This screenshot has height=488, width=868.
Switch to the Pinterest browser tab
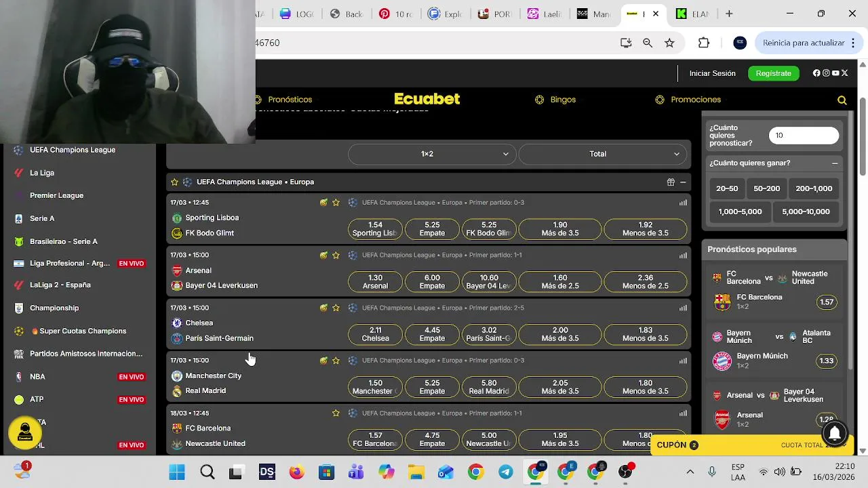coord(396,14)
